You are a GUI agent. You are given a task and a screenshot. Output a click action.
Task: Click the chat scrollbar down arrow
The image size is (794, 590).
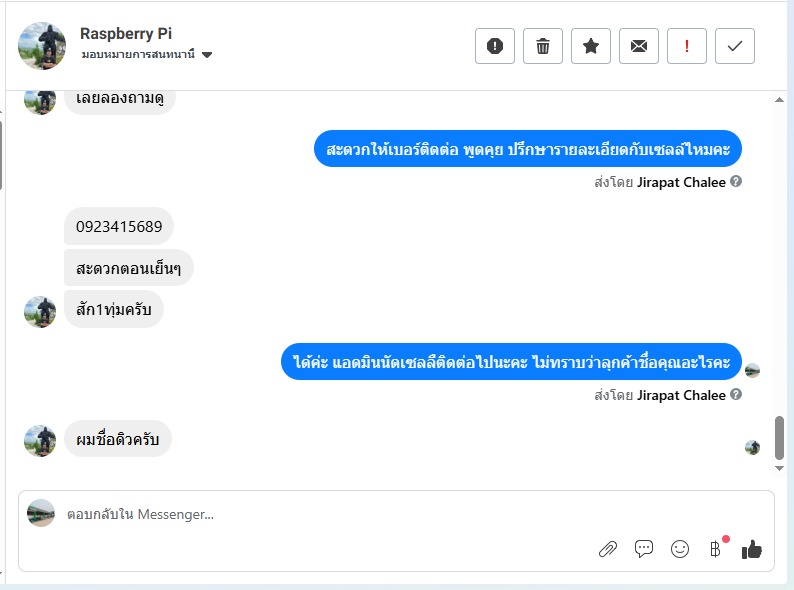(x=780, y=468)
